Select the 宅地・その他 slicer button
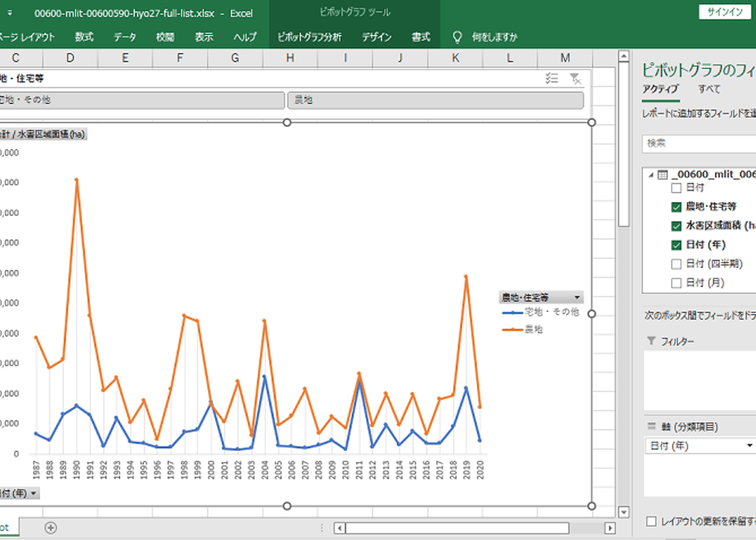This screenshot has height=540, width=756. pyautogui.click(x=142, y=100)
